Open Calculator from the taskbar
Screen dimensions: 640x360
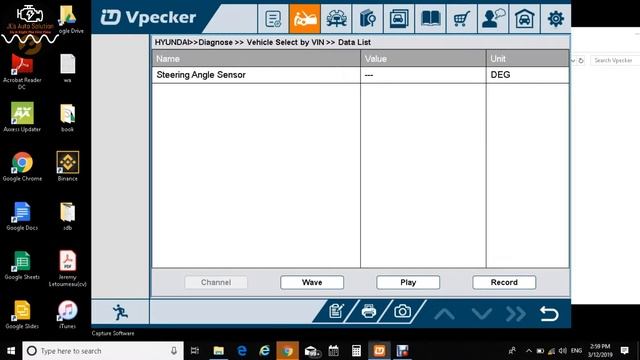pos(356,351)
